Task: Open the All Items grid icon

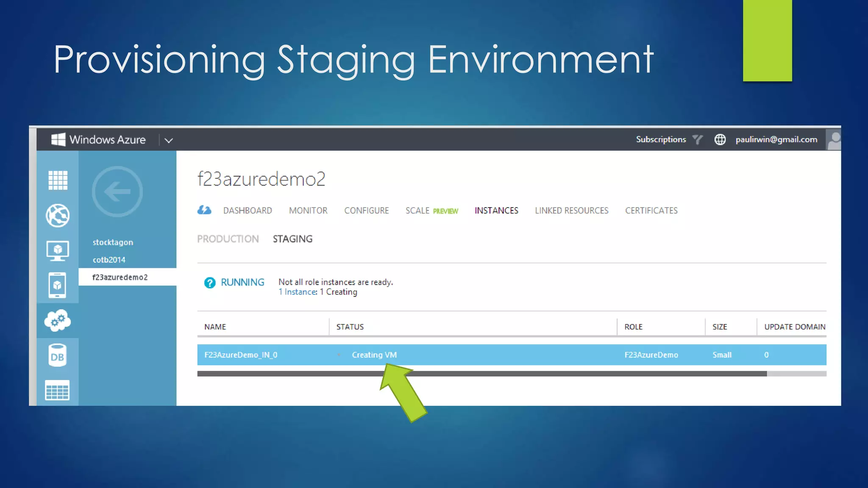Action: [58, 180]
